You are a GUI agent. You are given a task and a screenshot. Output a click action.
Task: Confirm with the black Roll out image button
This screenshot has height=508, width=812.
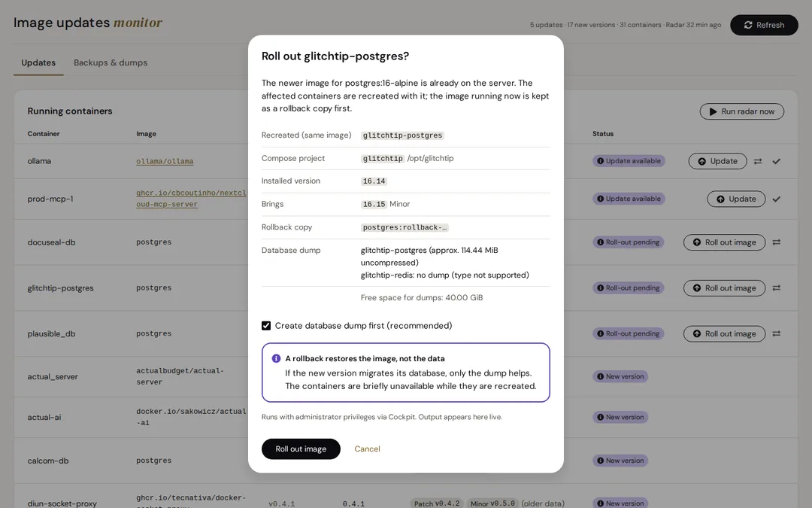(x=301, y=449)
